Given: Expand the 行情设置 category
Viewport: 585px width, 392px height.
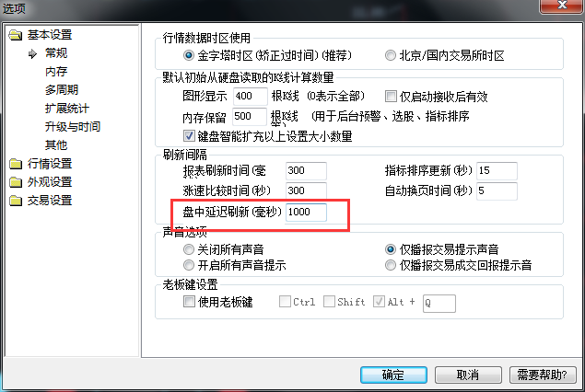Looking at the screenshot, I should 50,164.
